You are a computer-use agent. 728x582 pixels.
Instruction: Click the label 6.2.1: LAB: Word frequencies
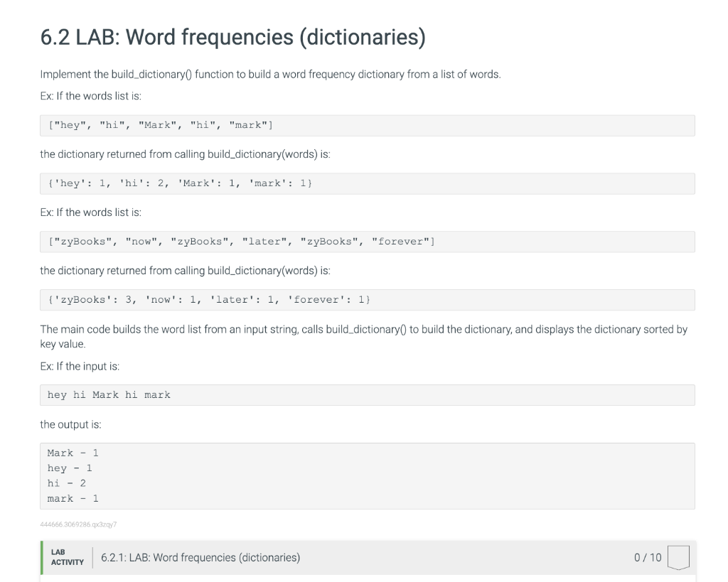(201, 557)
